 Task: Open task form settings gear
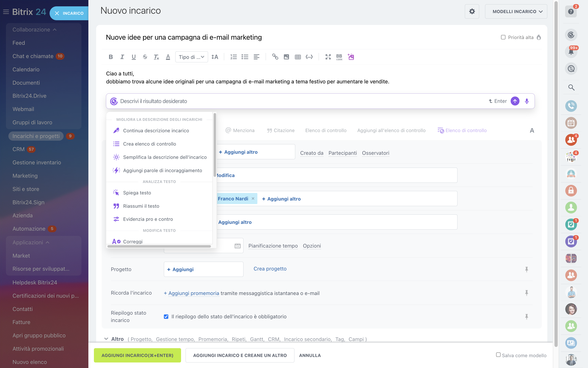[472, 11]
